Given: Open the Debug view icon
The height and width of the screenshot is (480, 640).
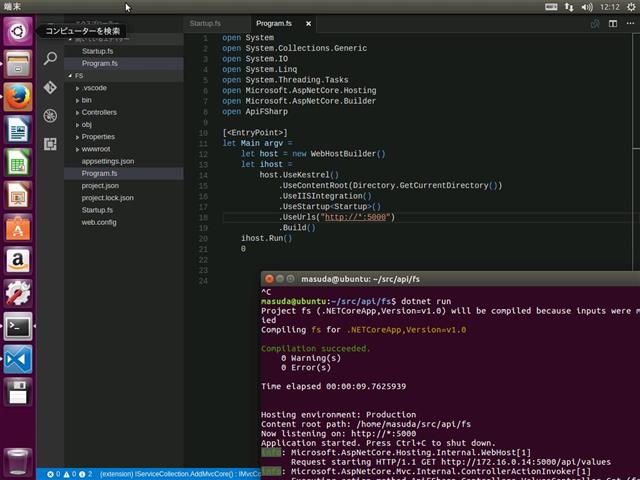Looking at the screenshot, I should 50,115.
